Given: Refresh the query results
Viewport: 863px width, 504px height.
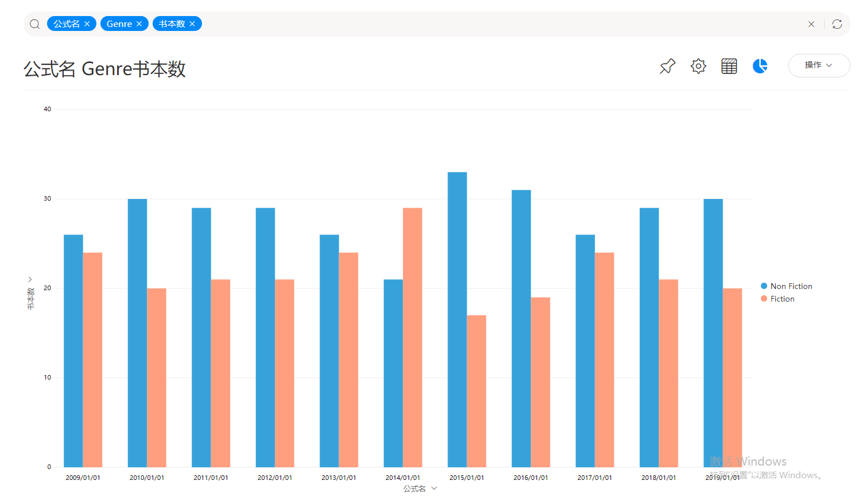Looking at the screenshot, I should click(837, 24).
